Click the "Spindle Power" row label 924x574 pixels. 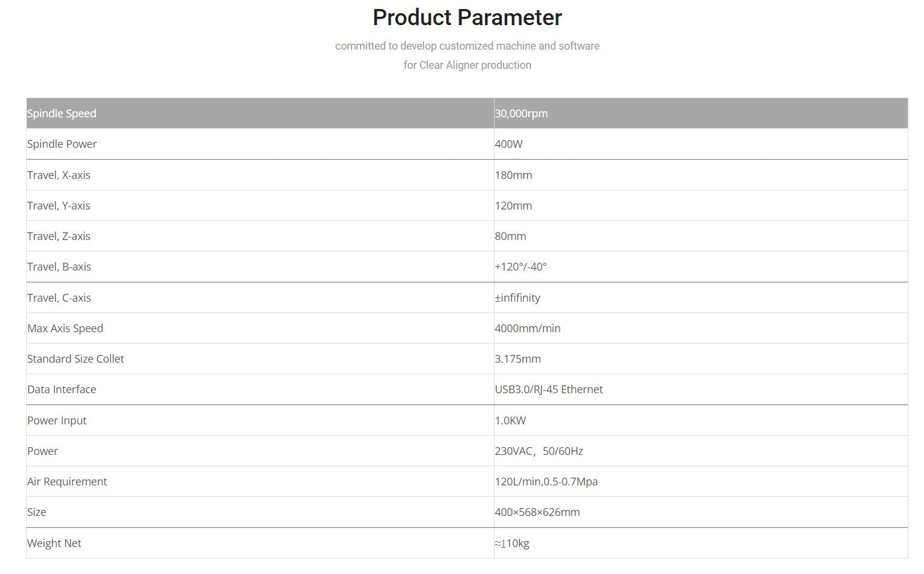point(62,144)
